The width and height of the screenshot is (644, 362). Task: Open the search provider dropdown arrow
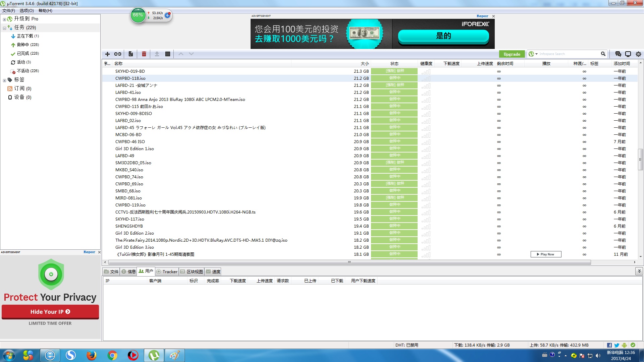[537, 54]
